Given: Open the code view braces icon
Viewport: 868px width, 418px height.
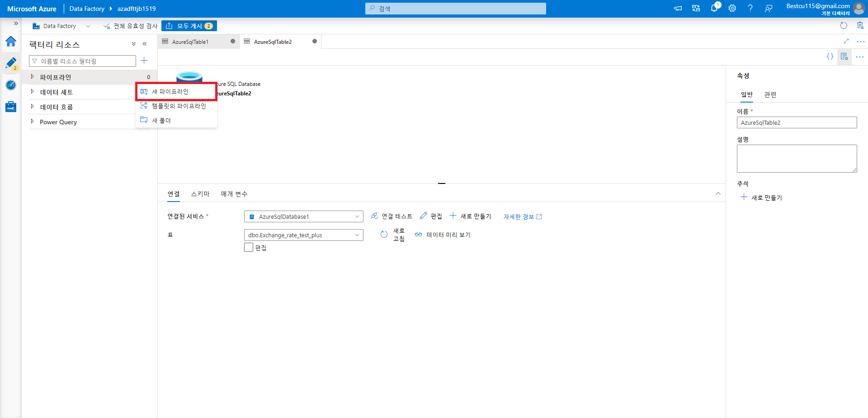Looking at the screenshot, I should tap(830, 56).
